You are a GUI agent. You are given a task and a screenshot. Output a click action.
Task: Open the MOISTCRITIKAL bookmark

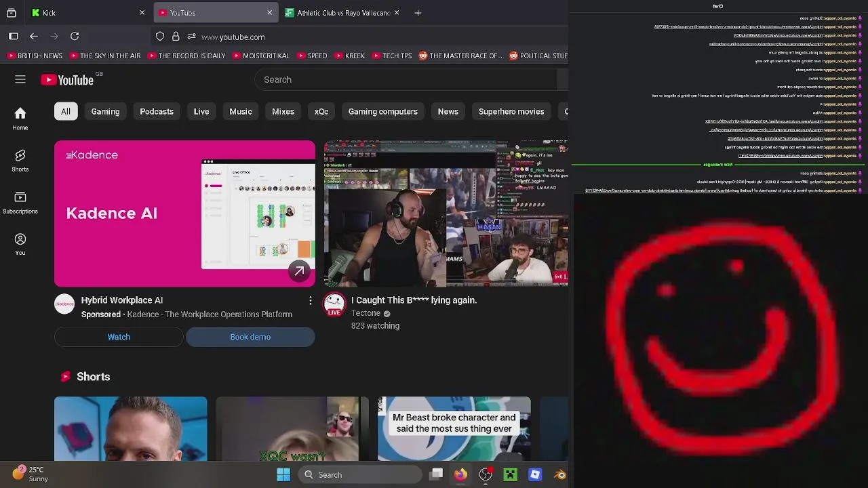click(x=260, y=56)
